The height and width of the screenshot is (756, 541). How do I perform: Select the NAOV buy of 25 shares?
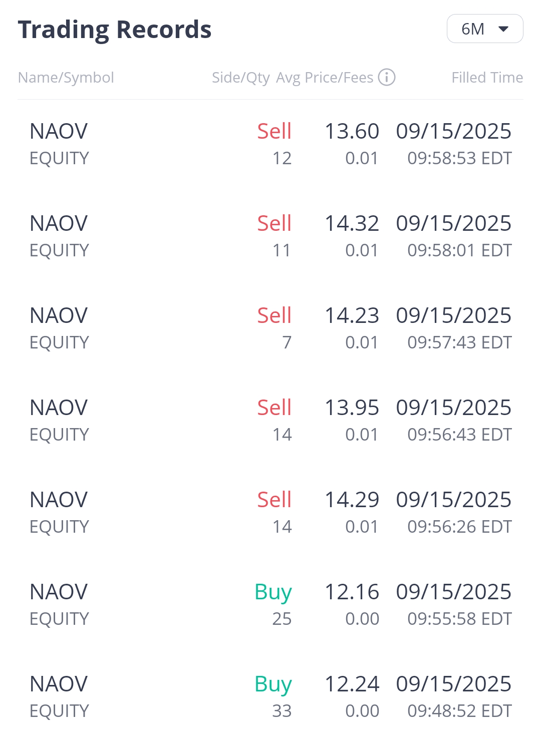coord(270,605)
